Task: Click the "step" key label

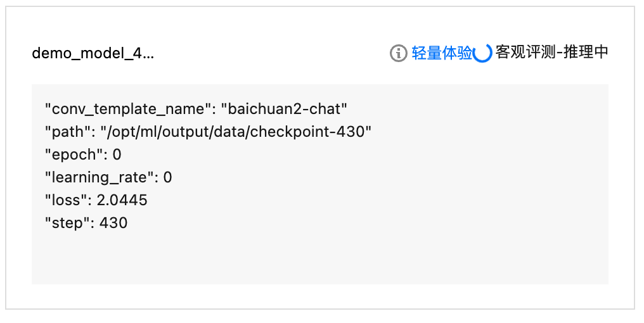Action: 68,223
